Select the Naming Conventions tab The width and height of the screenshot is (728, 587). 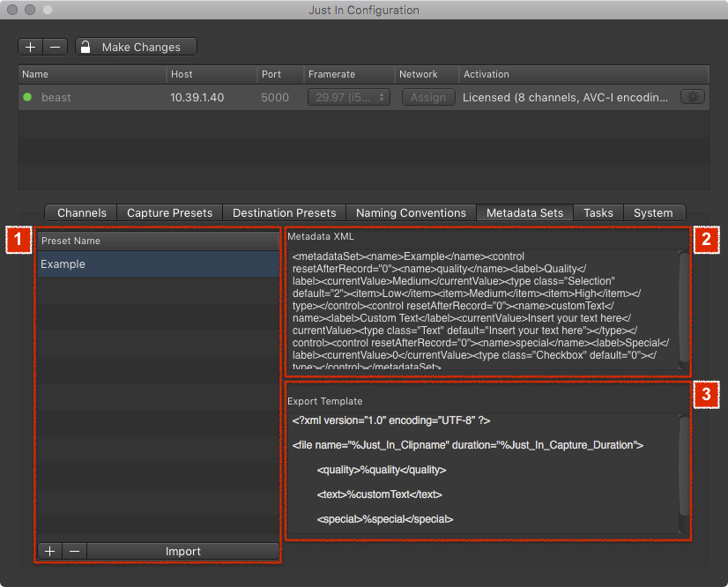pyautogui.click(x=411, y=212)
